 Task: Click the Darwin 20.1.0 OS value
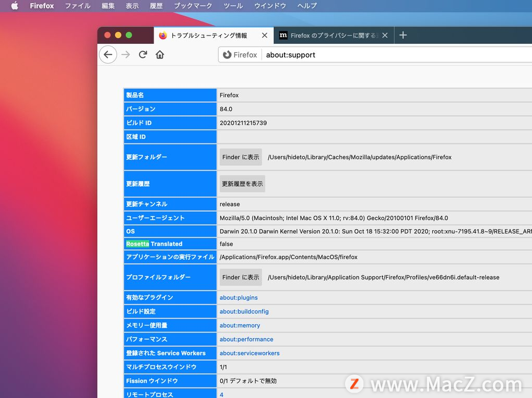coord(375,231)
